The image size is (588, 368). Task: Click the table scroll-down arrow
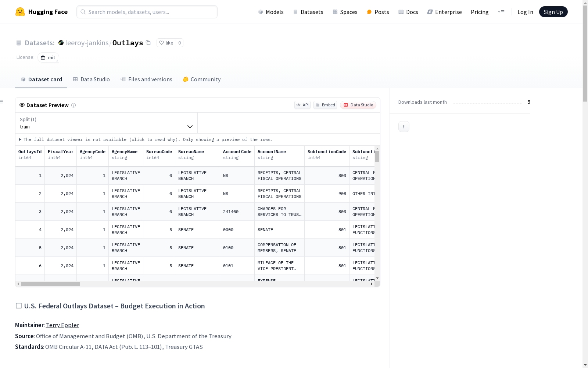pyautogui.click(x=377, y=278)
